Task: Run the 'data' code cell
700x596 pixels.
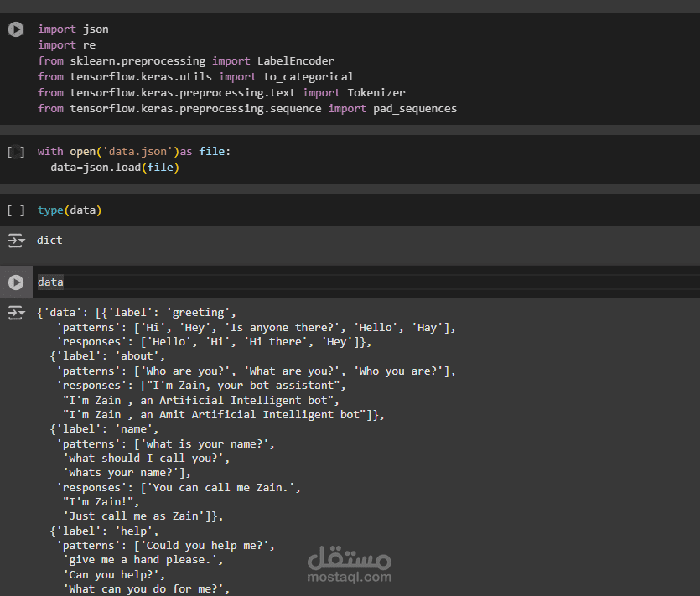Action: point(16,282)
